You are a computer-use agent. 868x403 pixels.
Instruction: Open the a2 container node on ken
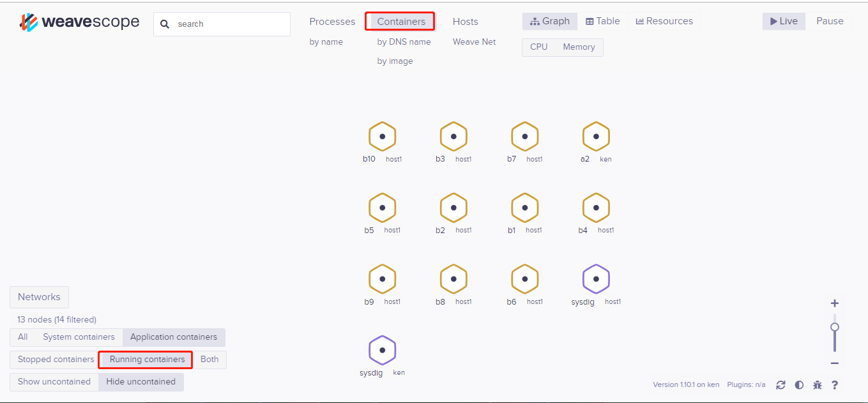[x=596, y=136]
